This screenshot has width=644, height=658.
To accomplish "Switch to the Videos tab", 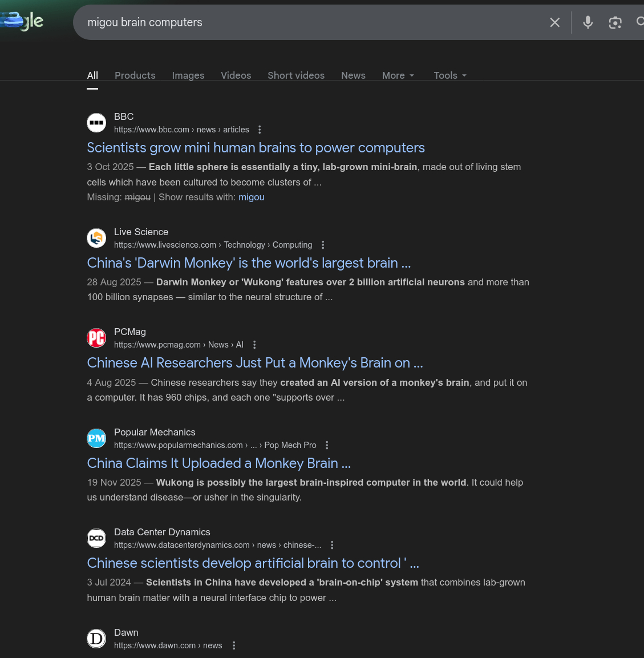I will 236,75.
